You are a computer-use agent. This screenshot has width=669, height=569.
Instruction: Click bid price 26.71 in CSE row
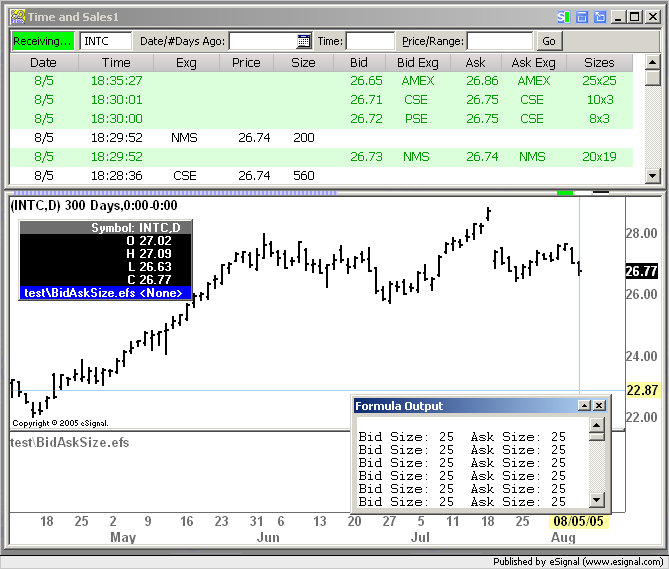coord(366,100)
